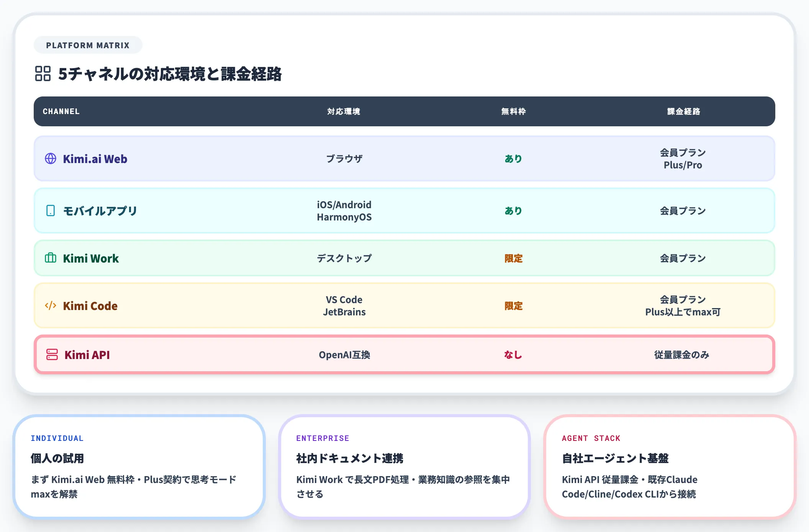Select the モバイルアプリ row label
The image size is (809, 532).
[100, 211]
